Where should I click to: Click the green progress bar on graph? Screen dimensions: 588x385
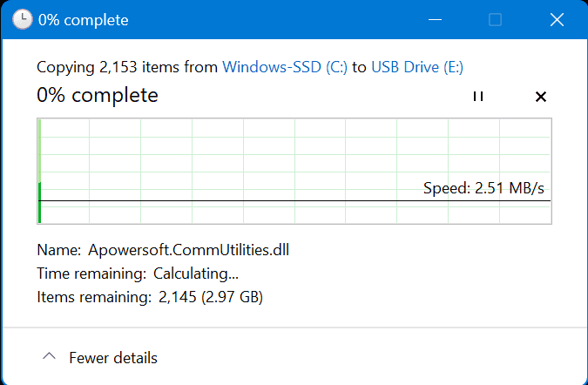(x=40, y=202)
